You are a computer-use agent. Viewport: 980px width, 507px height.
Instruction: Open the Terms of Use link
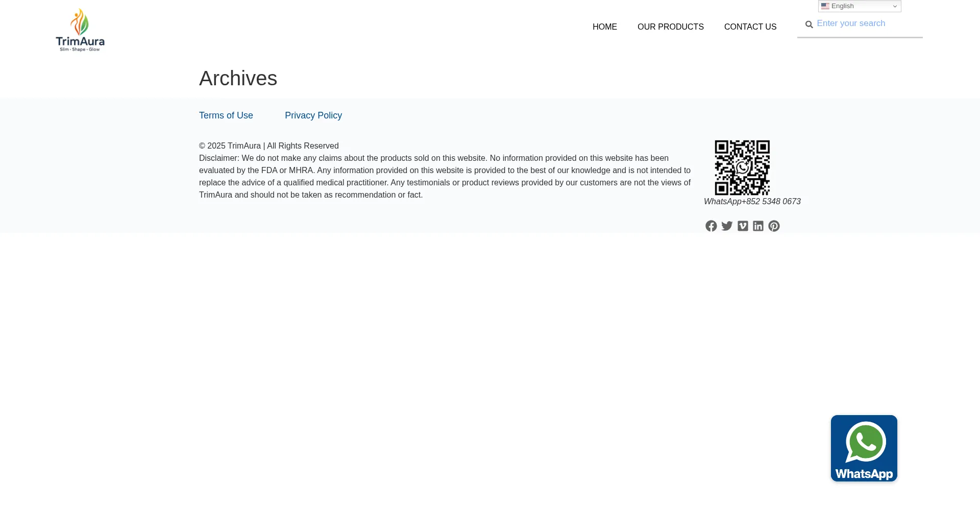[226, 115]
